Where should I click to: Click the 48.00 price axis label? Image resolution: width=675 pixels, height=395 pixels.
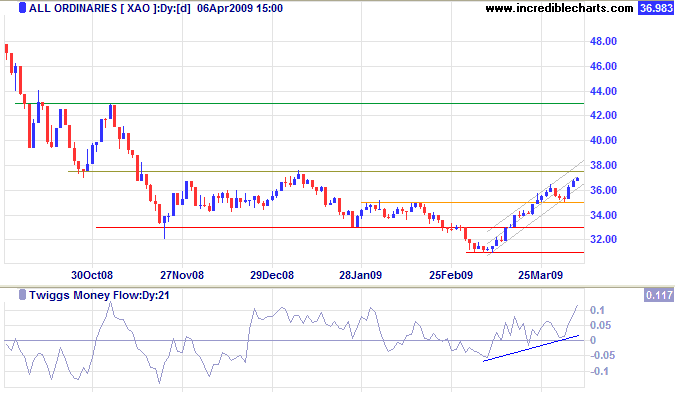603,41
